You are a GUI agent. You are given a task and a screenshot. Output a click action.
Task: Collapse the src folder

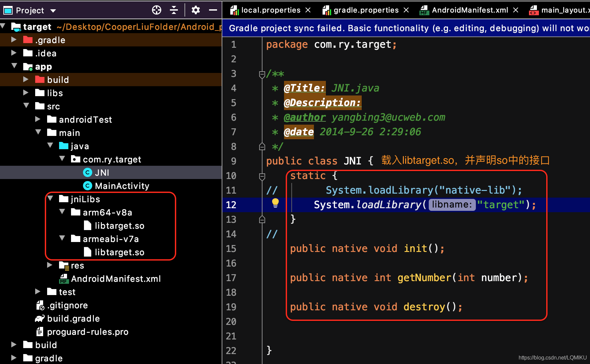click(26, 106)
